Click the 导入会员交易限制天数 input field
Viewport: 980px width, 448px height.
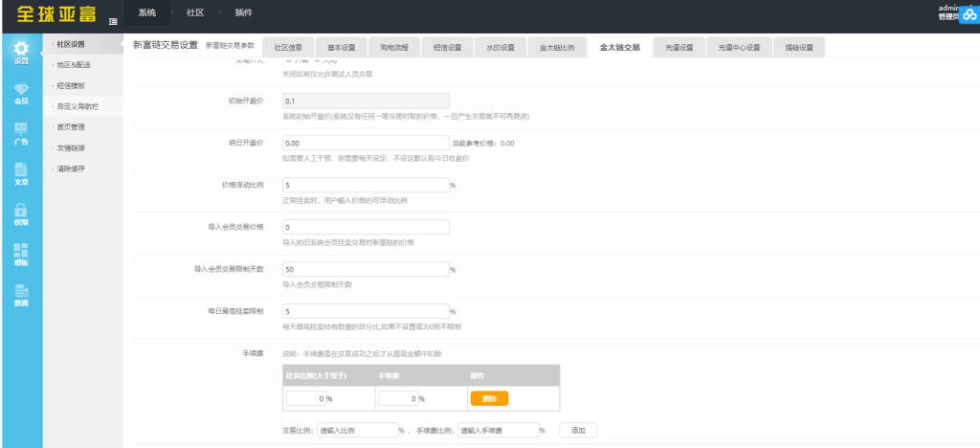point(366,269)
